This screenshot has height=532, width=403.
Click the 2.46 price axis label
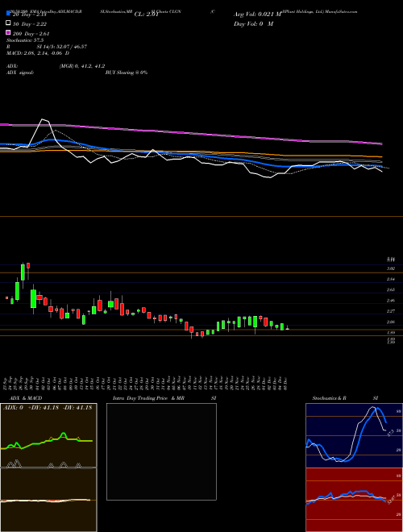(x=390, y=301)
